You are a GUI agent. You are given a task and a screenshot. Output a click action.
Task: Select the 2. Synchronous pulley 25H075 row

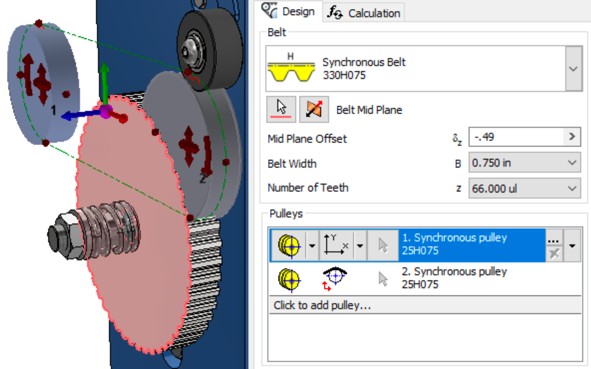(x=425, y=279)
